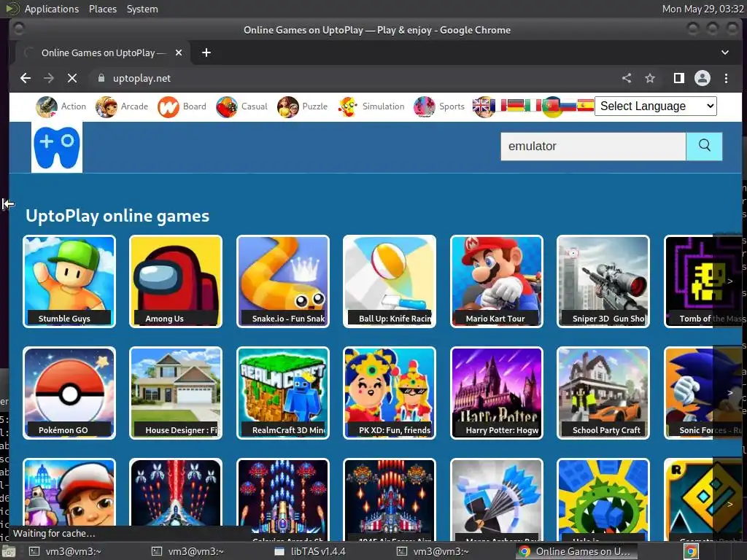Open the House Designer game
Image resolution: width=747 pixels, height=560 pixels.
click(x=176, y=393)
